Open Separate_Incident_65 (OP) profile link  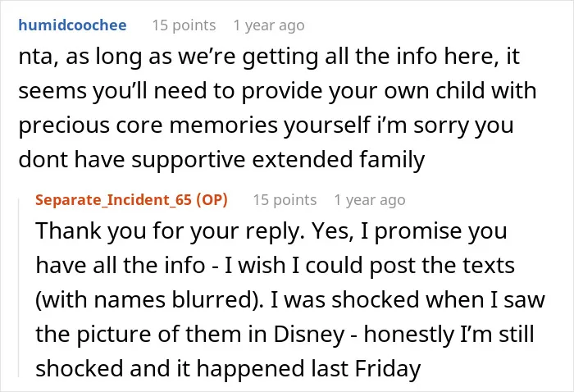pos(131,200)
